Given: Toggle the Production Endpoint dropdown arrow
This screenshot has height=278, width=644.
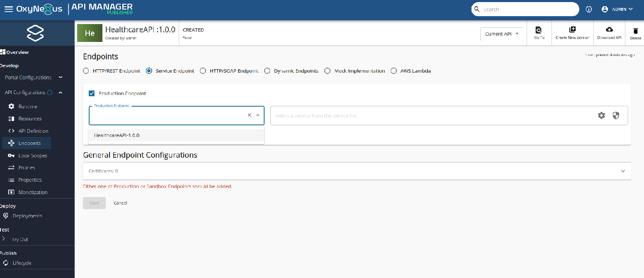Looking at the screenshot, I should pyautogui.click(x=258, y=115).
